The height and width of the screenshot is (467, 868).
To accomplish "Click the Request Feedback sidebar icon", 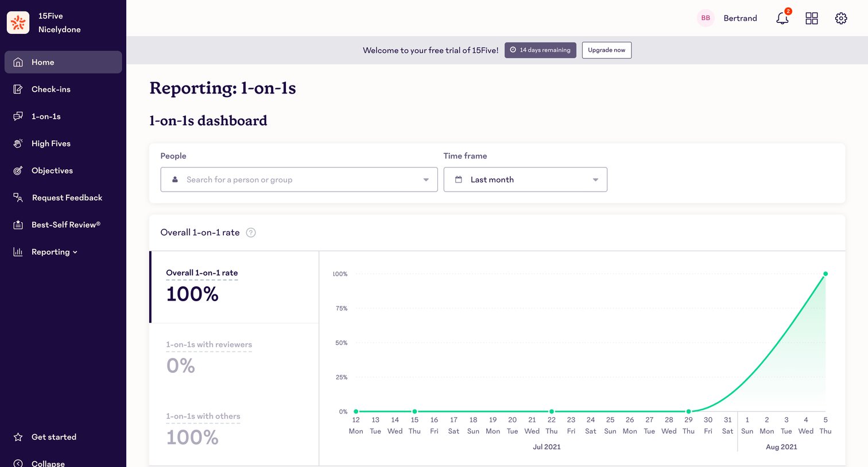I will click(x=18, y=197).
